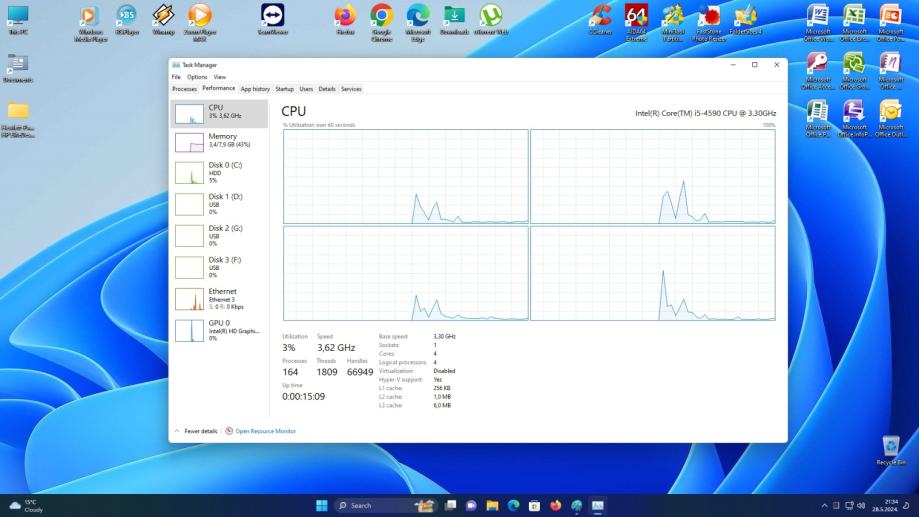Switch to the Performance tab

pos(219,89)
